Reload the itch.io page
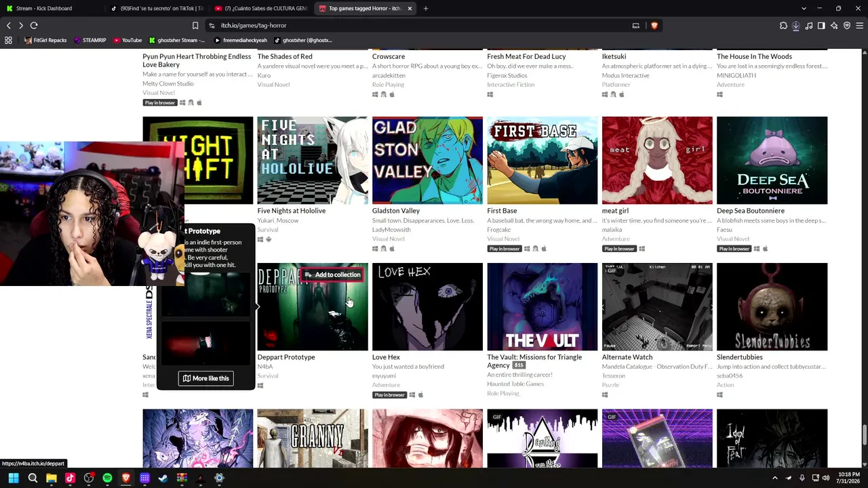The height and width of the screenshot is (488, 868). pyautogui.click(x=34, y=26)
